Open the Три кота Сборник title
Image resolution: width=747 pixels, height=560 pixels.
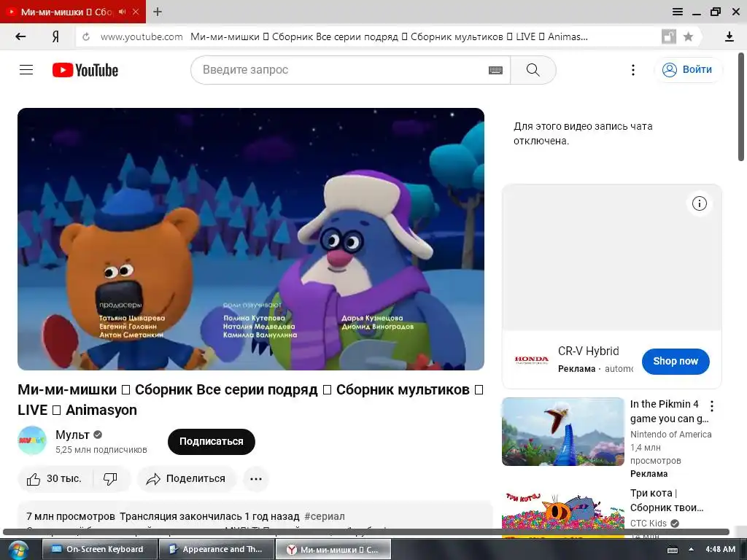pos(667,500)
